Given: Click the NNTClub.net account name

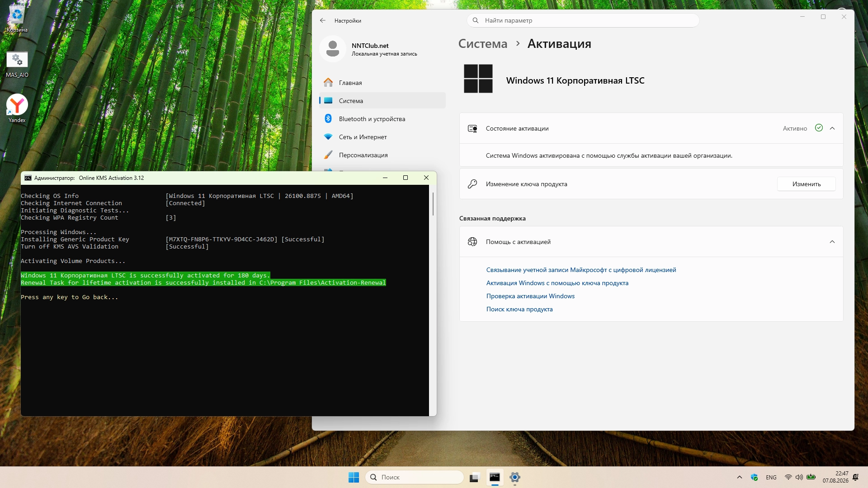Looking at the screenshot, I should pyautogui.click(x=370, y=46).
